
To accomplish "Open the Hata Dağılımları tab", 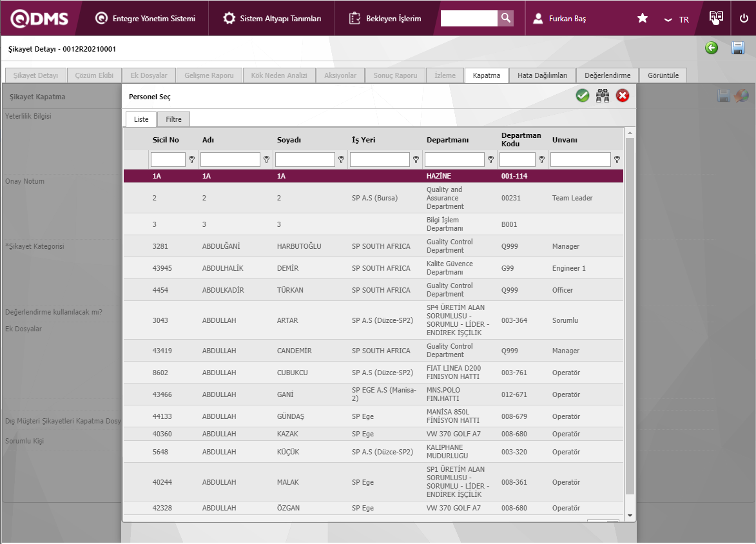I will 542,75.
